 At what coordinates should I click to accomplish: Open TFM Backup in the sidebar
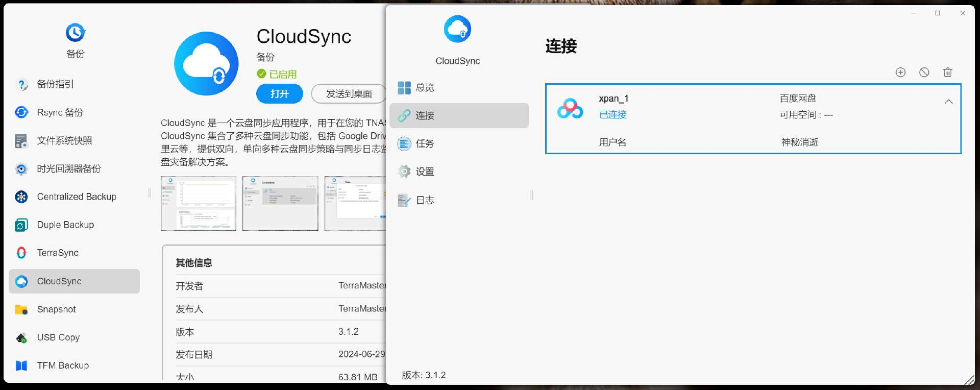74,365
